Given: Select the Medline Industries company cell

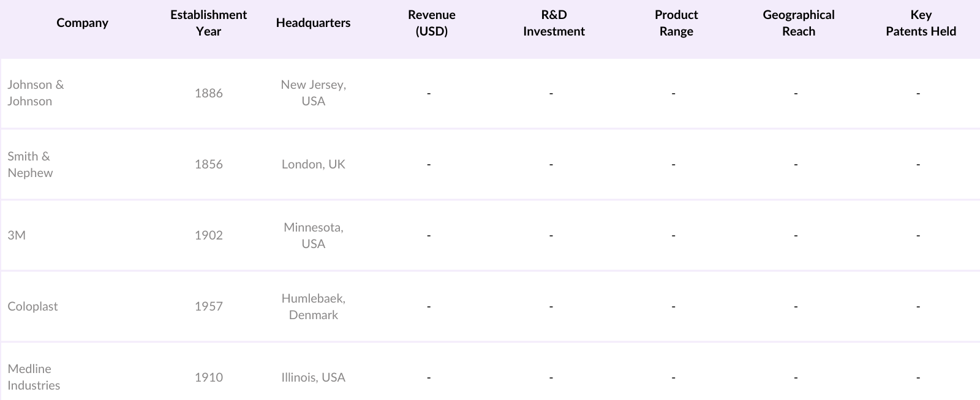Looking at the screenshot, I should (x=34, y=377).
